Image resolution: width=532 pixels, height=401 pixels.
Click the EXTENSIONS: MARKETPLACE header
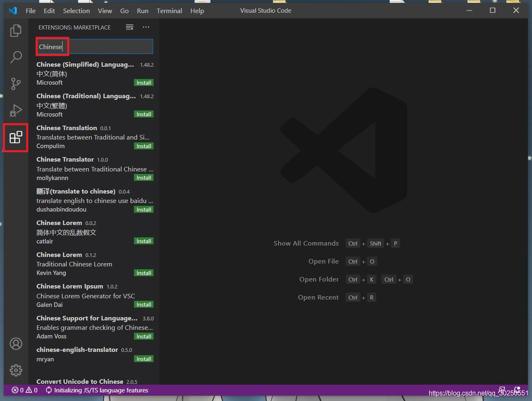(75, 27)
